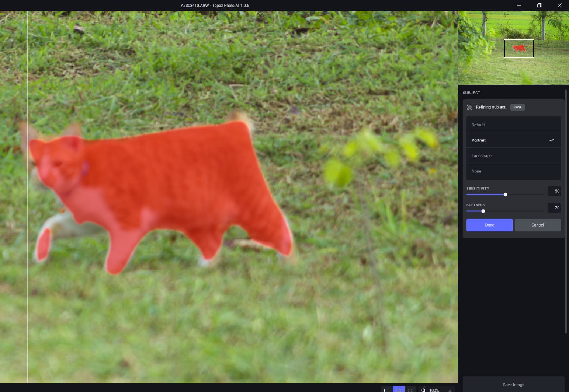Switch to single image view
This screenshot has width=569, height=392.
pos(387,390)
